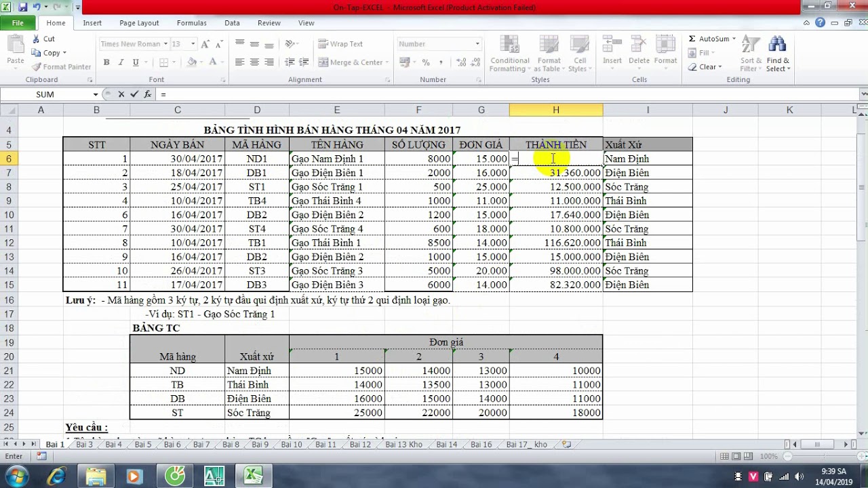Open Find & Select menu
The image size is (868, 488).
click(778, 54)
